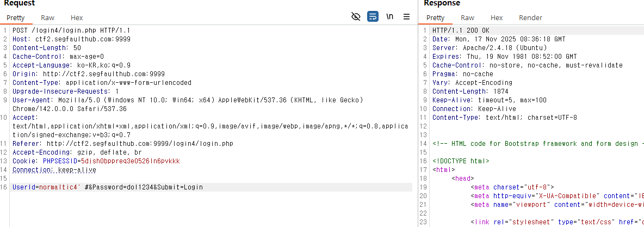
Task: Switch to the Request Raw tab
Action: [47, 18]
